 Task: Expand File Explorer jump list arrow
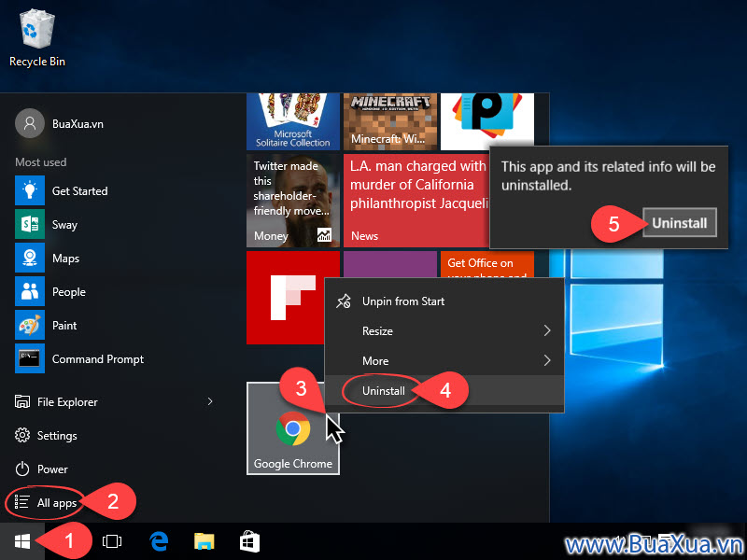(209, 402)
